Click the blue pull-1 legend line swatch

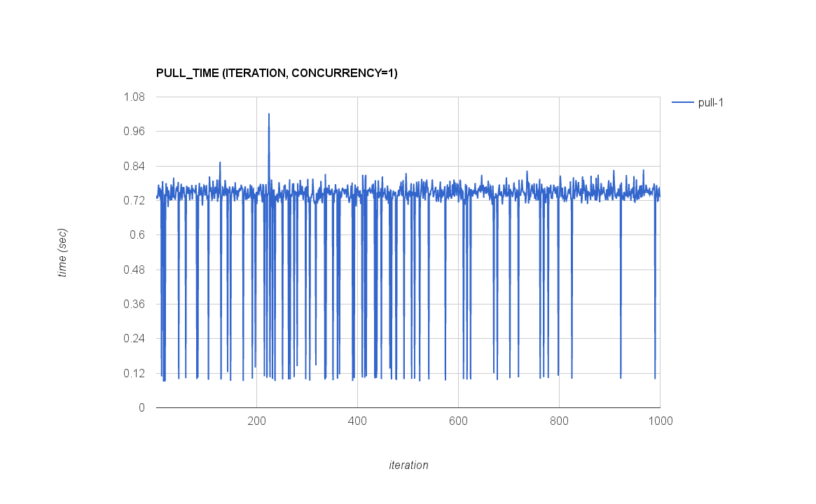tap(682, 103)
